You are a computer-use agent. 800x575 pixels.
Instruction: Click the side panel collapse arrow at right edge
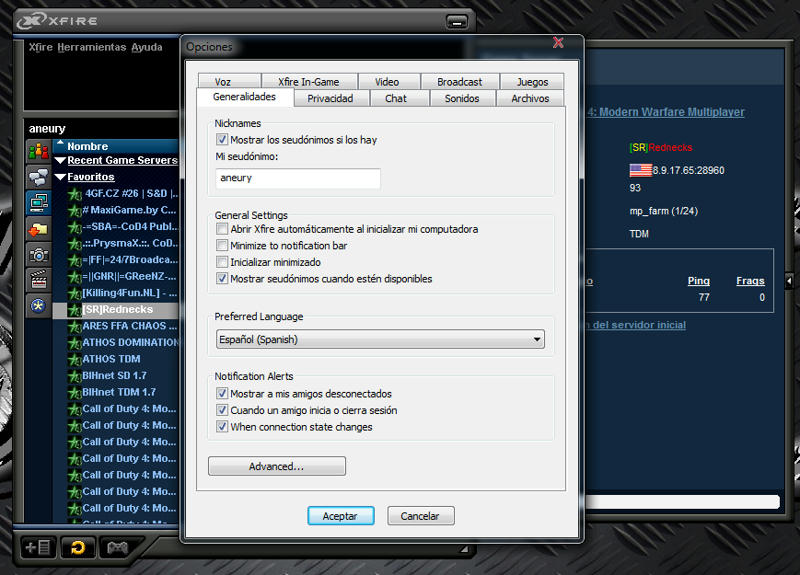pyautogui.click(x=789, y=281)
